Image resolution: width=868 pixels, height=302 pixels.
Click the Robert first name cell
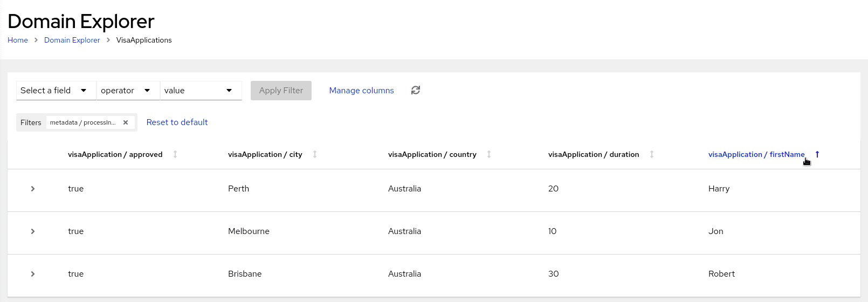coord(721,274)
